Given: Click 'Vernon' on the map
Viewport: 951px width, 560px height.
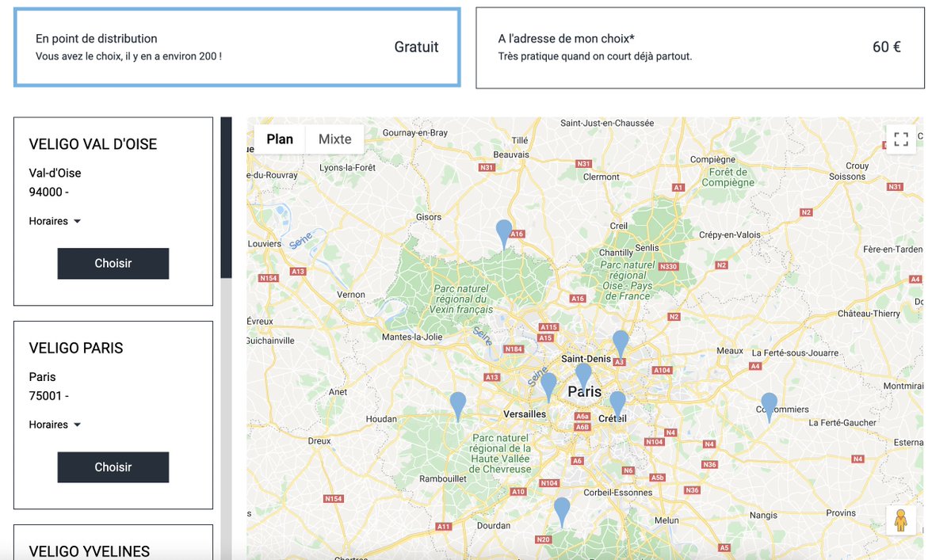Looking at the screenshot, I should pyautogui.click(x=351, y=294).
